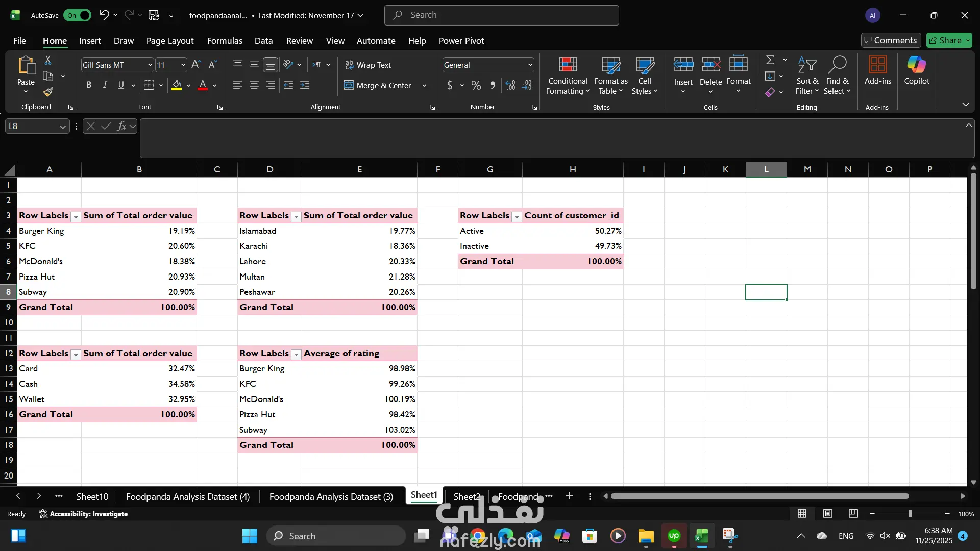This screenshot has height=551, width=980.
Task: Expand the Font name dropdown
Action: (150, 65)
